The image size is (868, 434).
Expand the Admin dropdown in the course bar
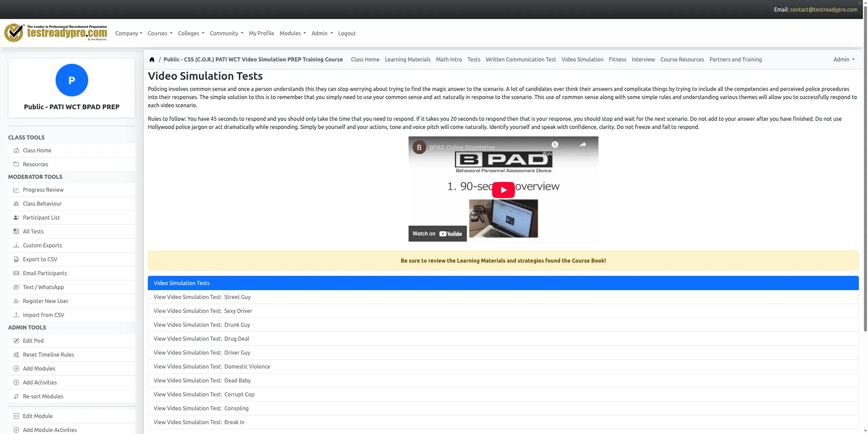844,59
